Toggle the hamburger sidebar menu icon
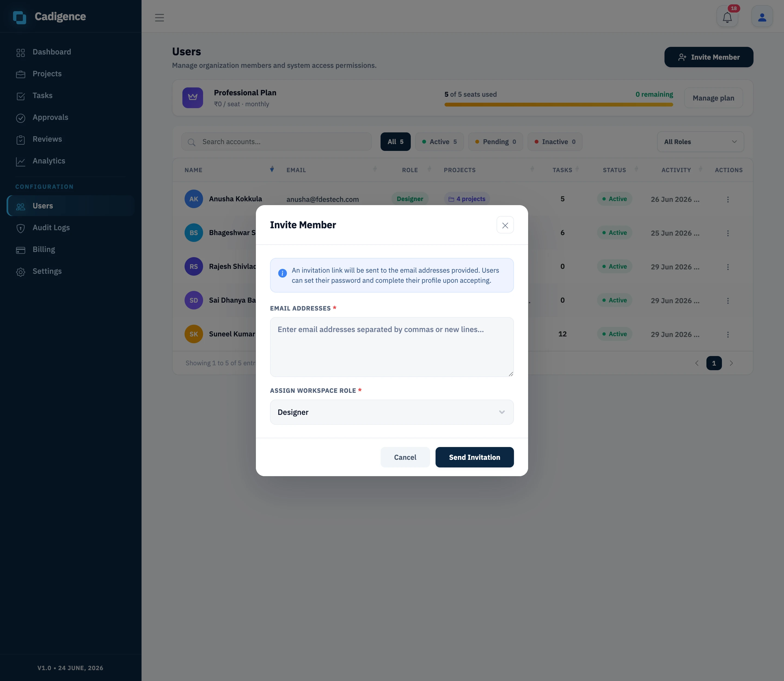 [x=160, y=17]
